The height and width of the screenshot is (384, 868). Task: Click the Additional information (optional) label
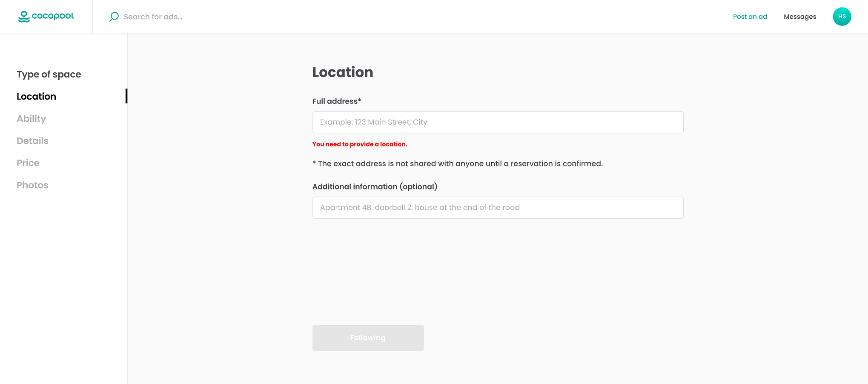tap(375, 186)
